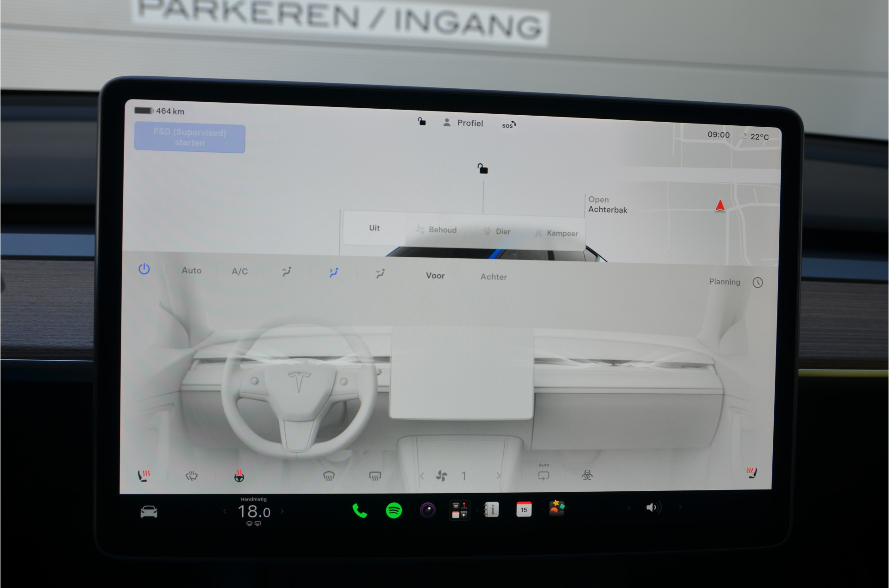This screenshot has height=588, width=889.
Task: Tap the lock icon in status bar
Action: click(422, 121)
